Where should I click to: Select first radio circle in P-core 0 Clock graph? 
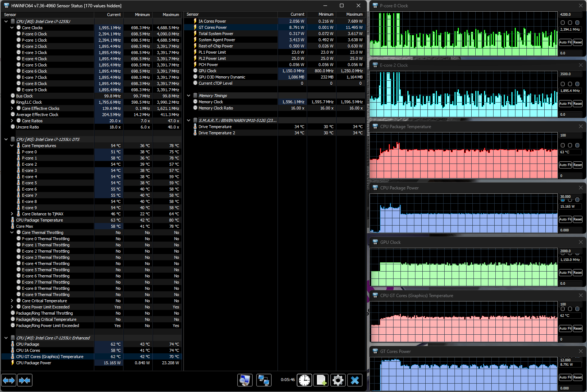tap(563, 23)
